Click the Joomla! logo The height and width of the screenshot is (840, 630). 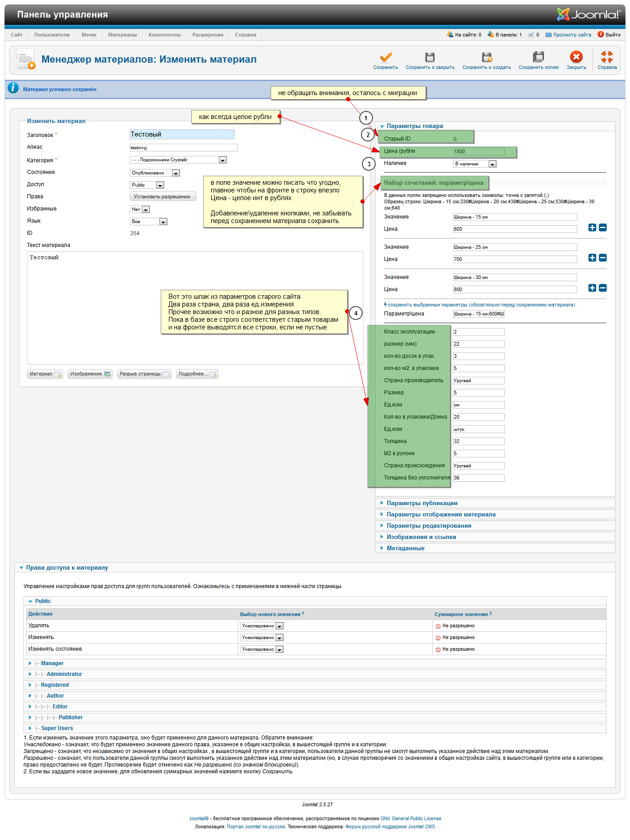(588, 14)
